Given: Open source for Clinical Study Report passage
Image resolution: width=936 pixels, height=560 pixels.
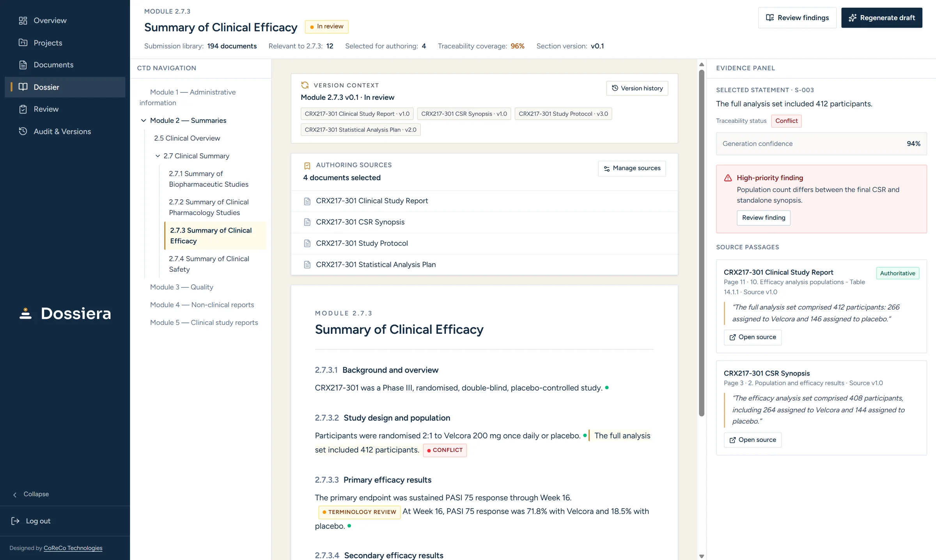Looking at the screenshot, I should 753,337.
